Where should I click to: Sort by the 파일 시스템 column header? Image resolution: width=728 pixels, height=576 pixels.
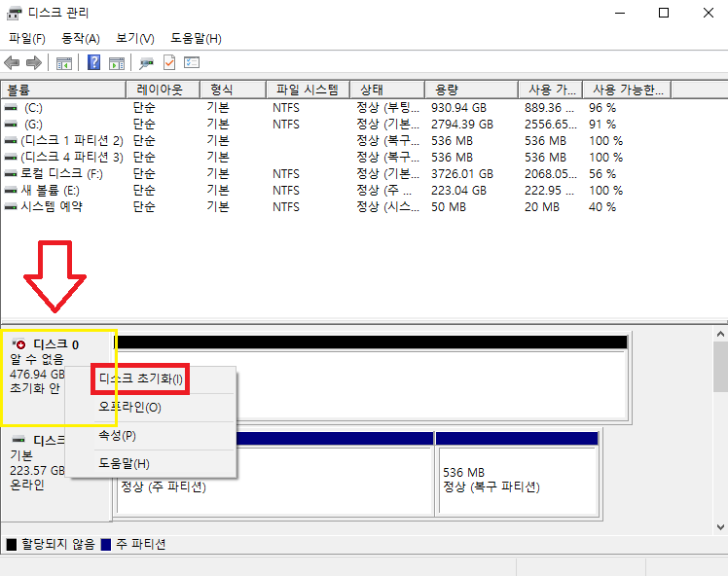(308, 90)
